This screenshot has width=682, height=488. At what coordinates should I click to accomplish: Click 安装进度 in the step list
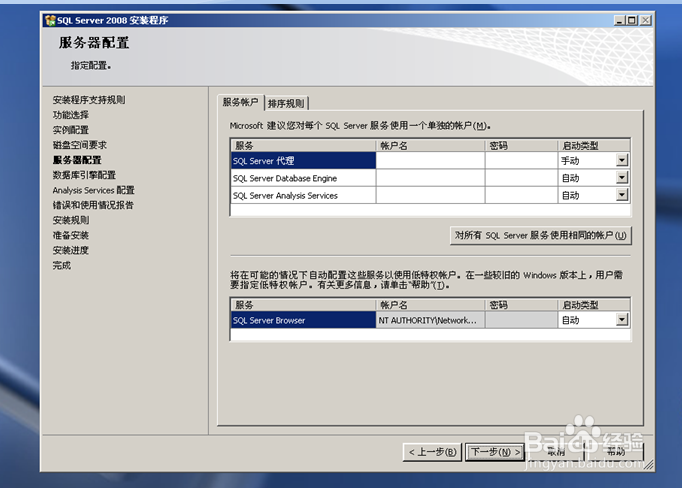pos(70,250)
